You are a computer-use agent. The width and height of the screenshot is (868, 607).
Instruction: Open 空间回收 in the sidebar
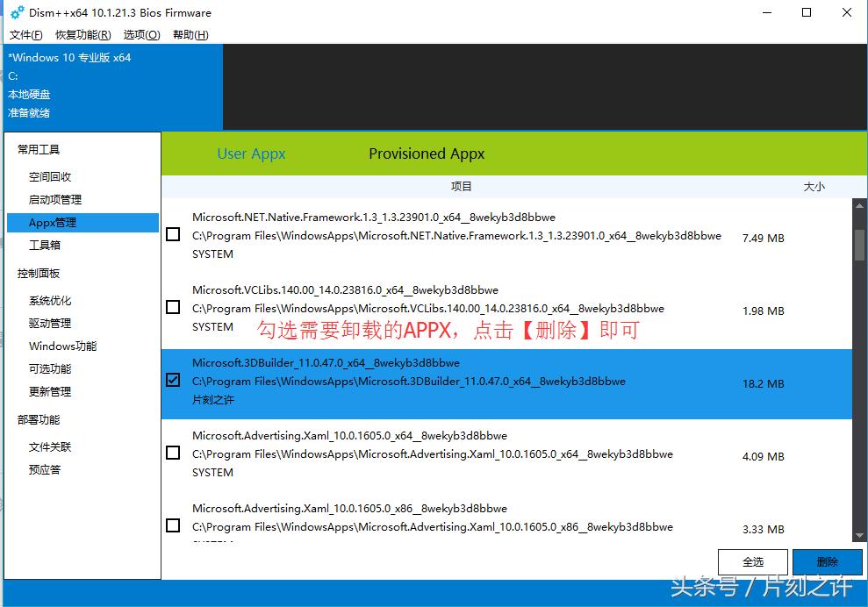[50, 176]
